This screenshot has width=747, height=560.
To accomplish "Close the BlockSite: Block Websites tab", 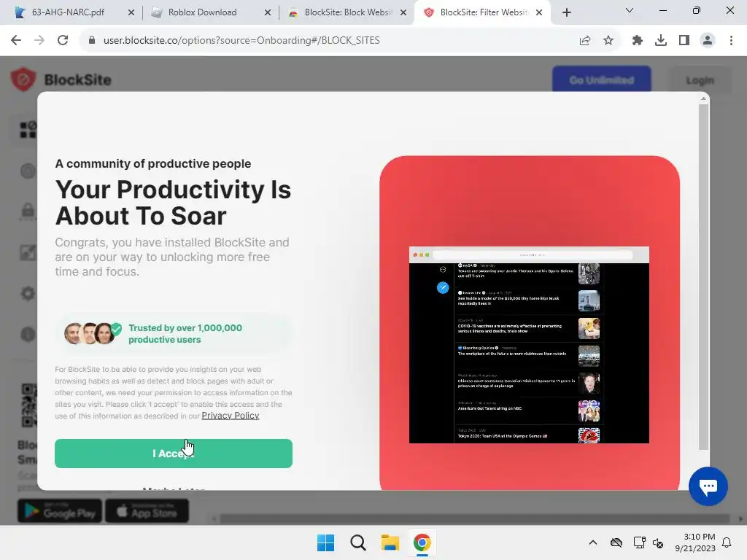I will coord(403,12).
